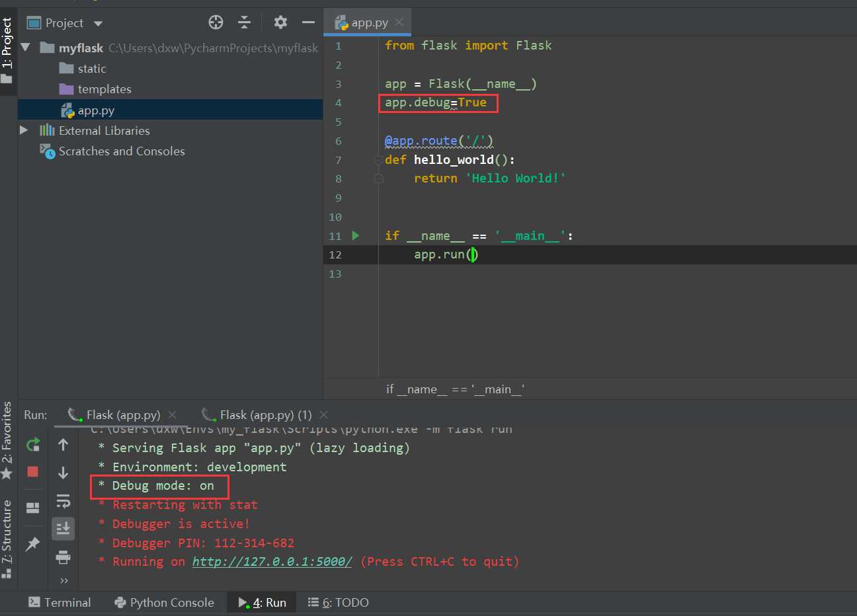Click the run gutter arrow on line 11

click(356, 235)
